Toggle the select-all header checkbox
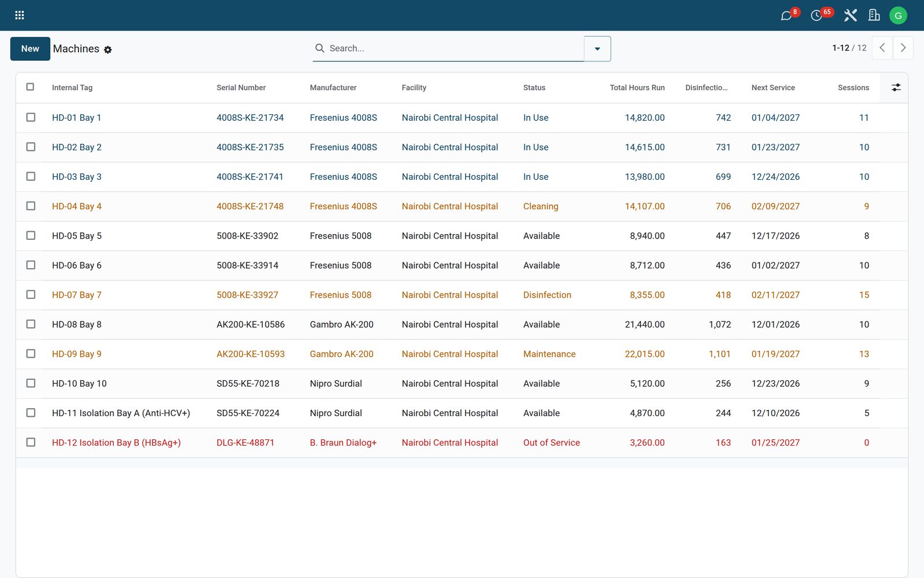The height and width of the screenshot is (578, 924). pyautogui.click(x=30, y=87)
